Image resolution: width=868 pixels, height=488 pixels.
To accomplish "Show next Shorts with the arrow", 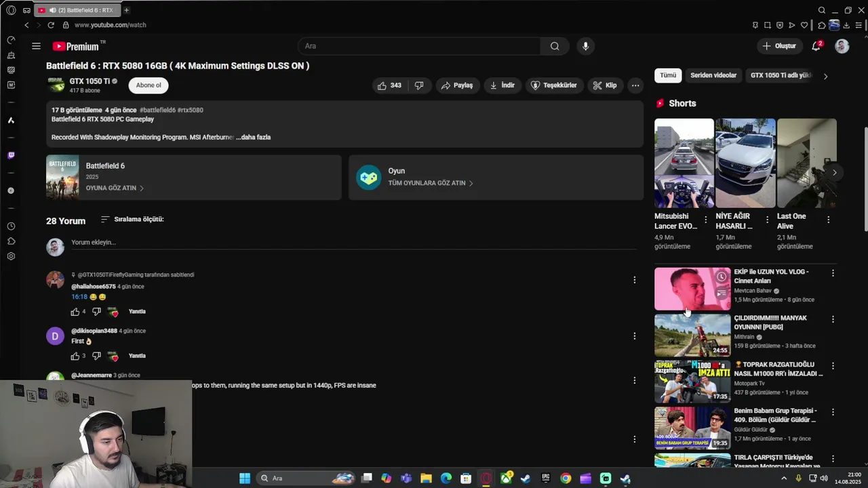I will tap(834, 173).
